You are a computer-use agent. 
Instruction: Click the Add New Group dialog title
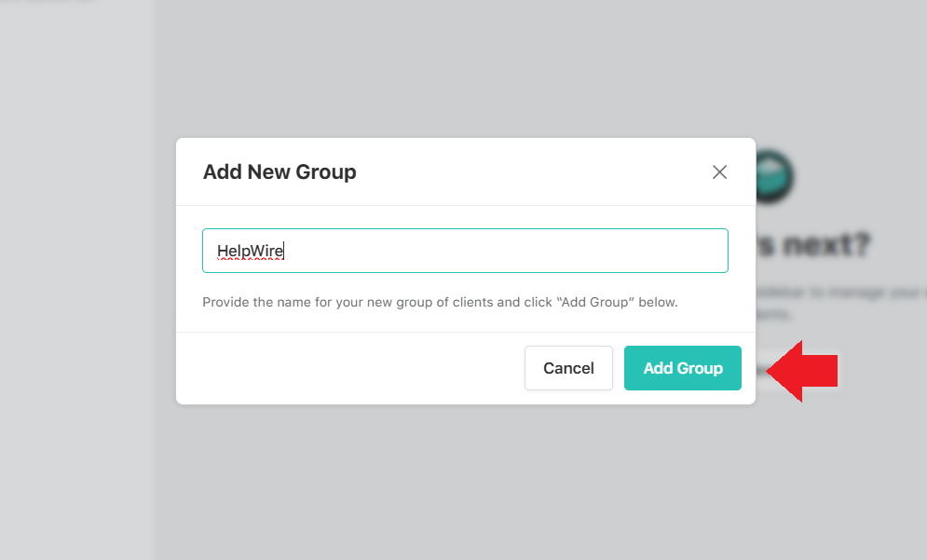point(279,172)
